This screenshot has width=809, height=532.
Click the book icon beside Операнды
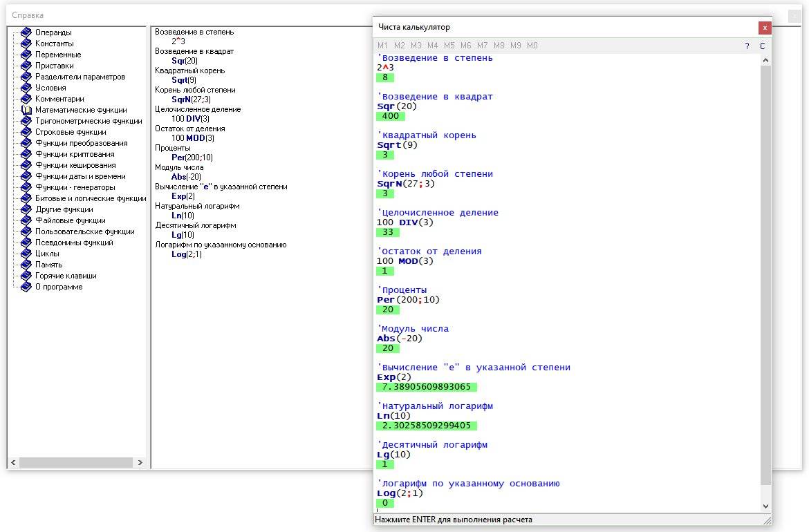[x=26, y=32]
